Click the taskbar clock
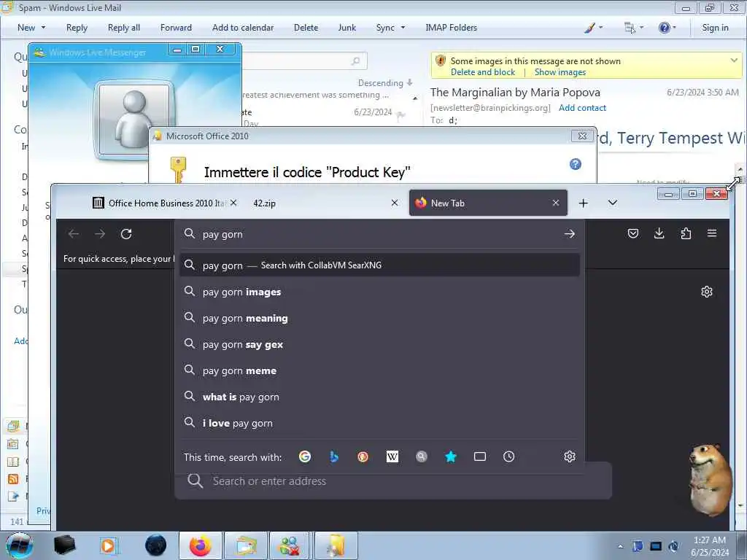The width and height of the screenshot is (747, 560). click(x=710, y=545)
